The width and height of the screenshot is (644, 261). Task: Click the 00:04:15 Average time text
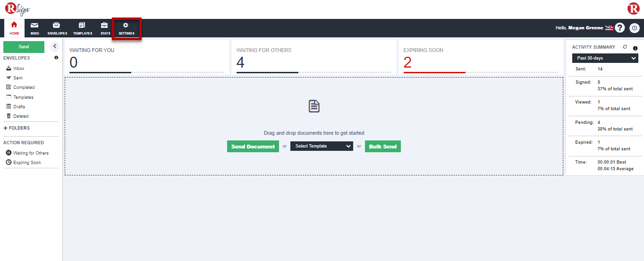point(616,169)
